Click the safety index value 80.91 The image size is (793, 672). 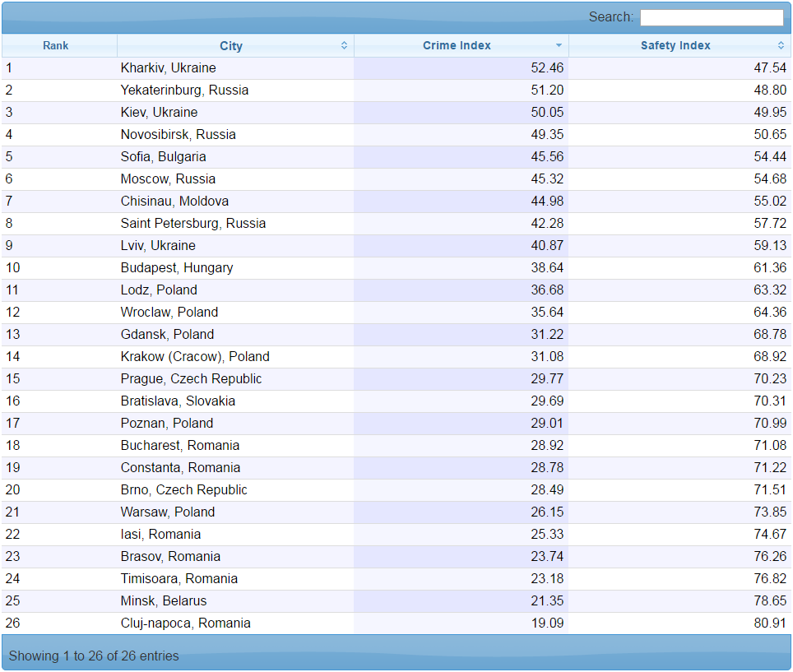(x=770, y=623)
